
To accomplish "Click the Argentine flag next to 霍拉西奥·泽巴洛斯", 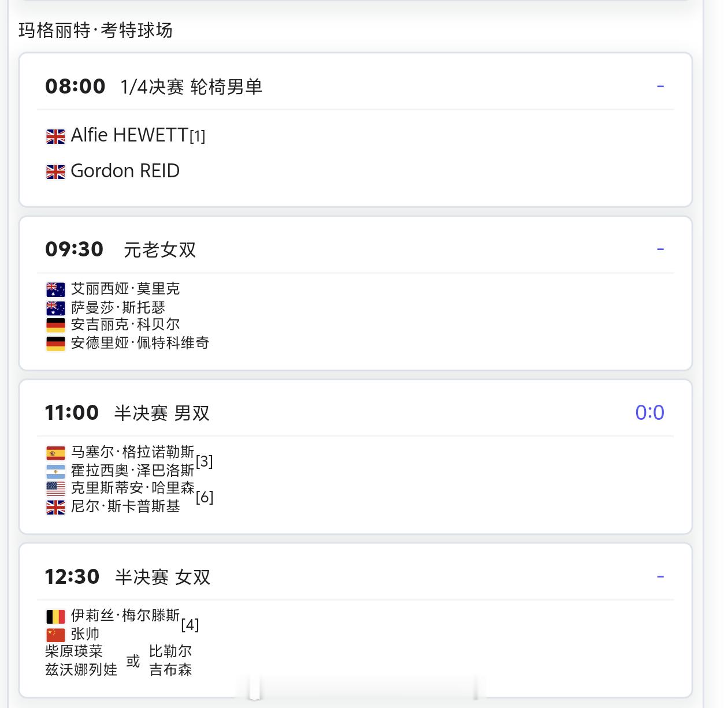I will [x=55, y=471].
